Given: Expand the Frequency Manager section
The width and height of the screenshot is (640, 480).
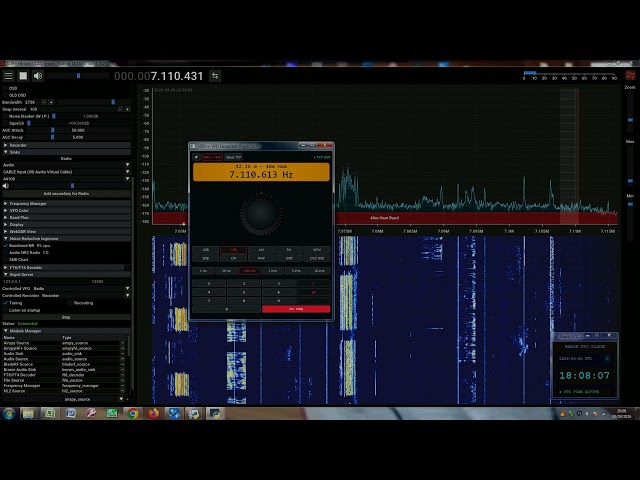Looking at the screenshot, I should tap(66, 203).
